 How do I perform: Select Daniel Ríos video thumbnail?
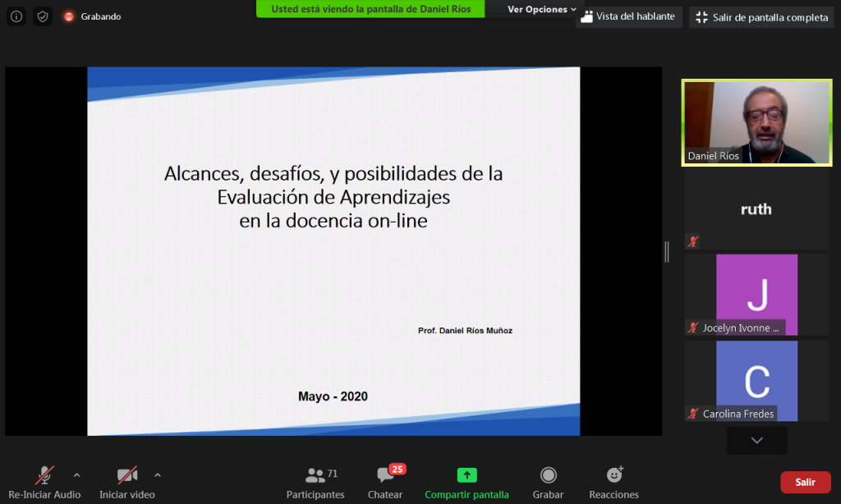[x=756, y=123]
